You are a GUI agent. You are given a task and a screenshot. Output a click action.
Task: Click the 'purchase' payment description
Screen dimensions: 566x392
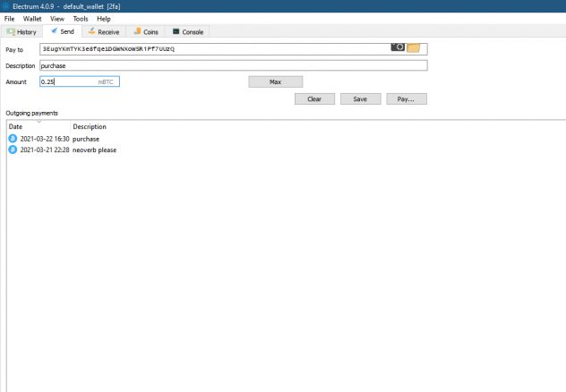(x=86, y=140)
